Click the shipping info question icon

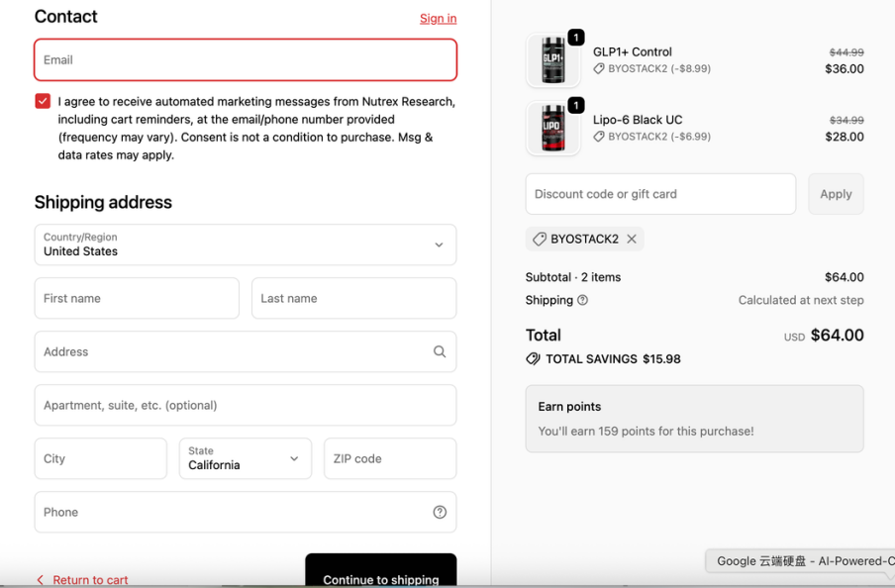coord(582,300)
